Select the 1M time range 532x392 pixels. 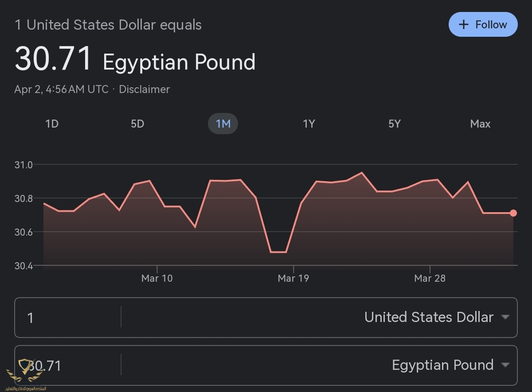223,124
